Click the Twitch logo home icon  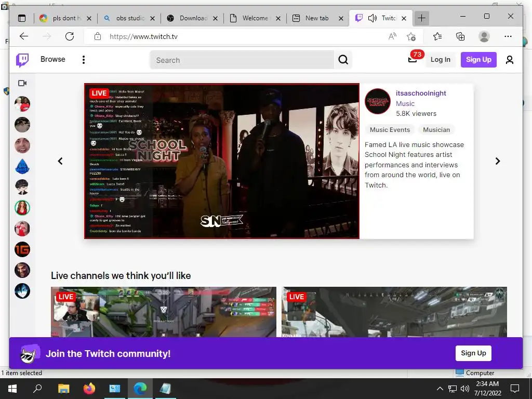(22, 60)
